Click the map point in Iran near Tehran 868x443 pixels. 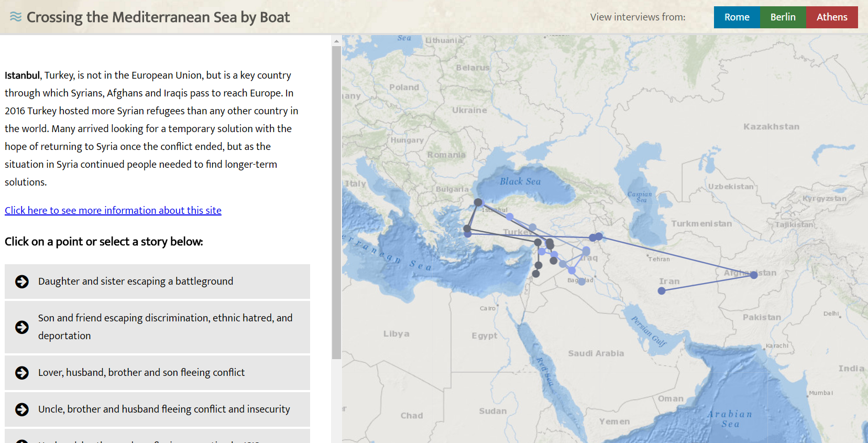click(662, 291)
